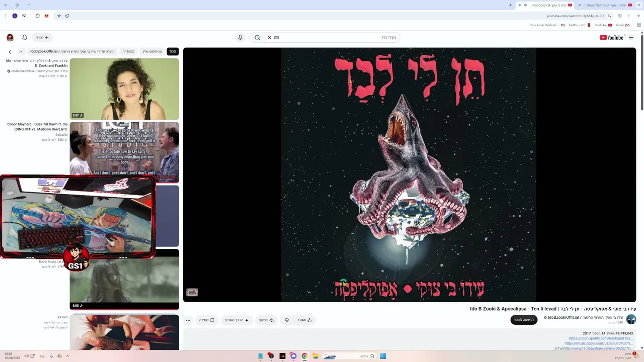Viewport: 644px width, 362px height.
Task: Open the taskbar weather widget
Action: pos(626,356)
